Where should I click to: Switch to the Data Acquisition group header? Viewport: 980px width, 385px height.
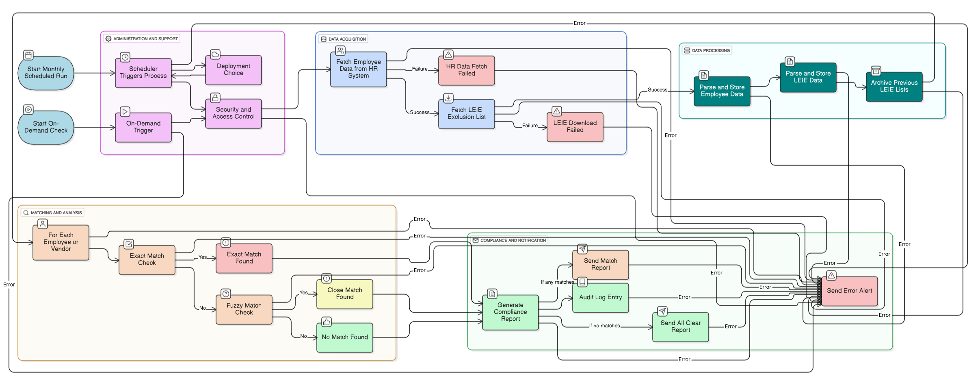coord(343,39)
